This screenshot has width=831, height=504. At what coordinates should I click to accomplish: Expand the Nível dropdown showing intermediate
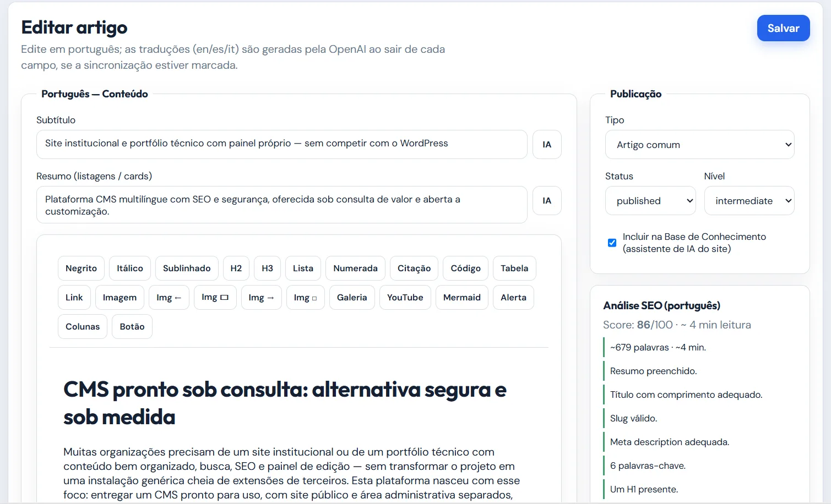click(749, 201)
